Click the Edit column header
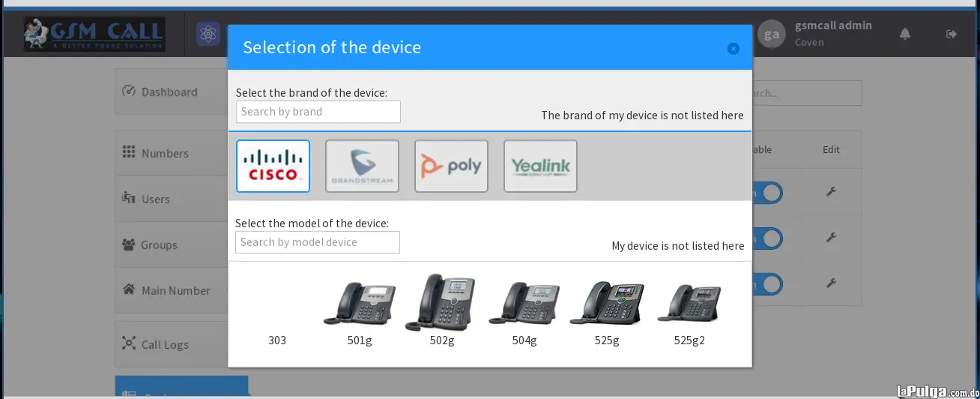The height and width of the screenshot is (399, 980). point(831,149)
